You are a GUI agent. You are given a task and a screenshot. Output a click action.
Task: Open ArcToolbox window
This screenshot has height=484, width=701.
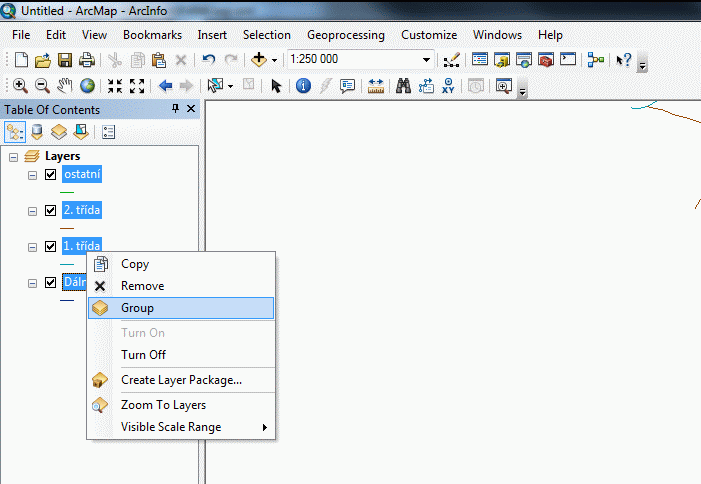(546, 60)
